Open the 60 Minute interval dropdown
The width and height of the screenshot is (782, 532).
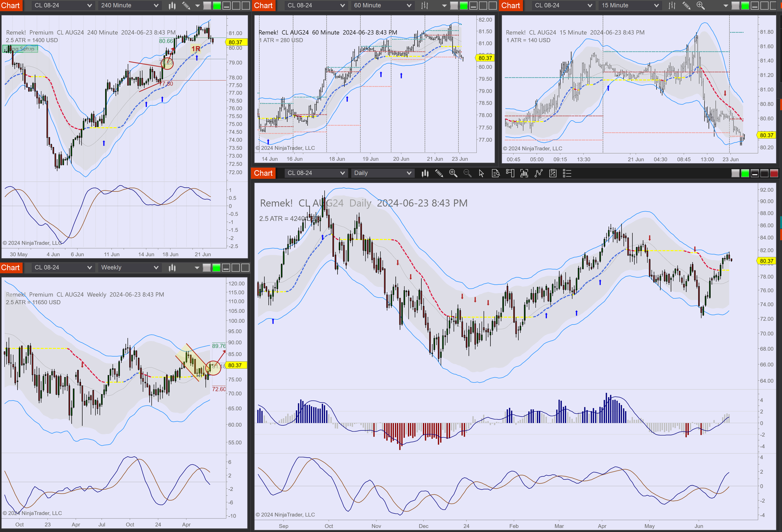tap(382, 5)
